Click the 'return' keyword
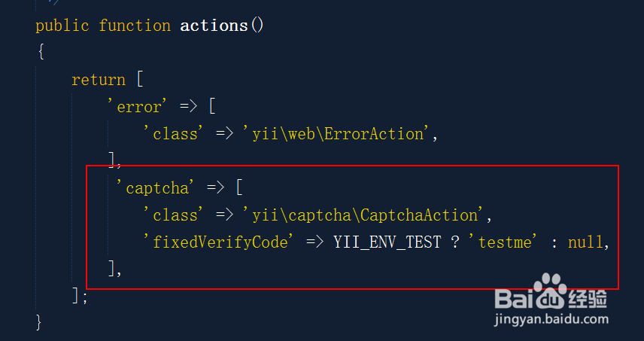644x341 pixels. pos(99,80)
